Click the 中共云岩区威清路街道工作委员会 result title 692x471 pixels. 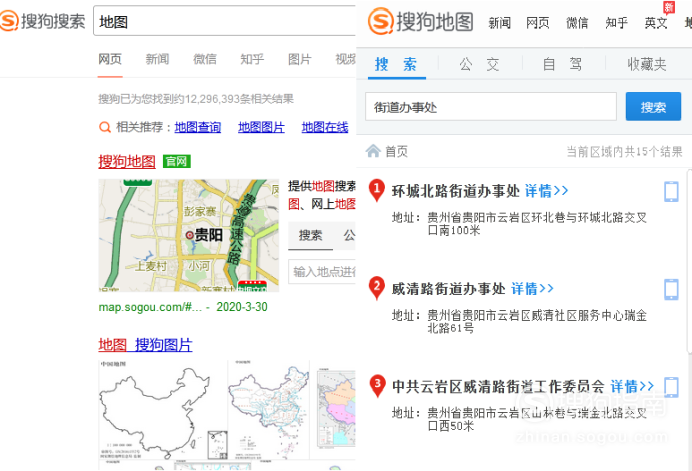tap(498, 387)
